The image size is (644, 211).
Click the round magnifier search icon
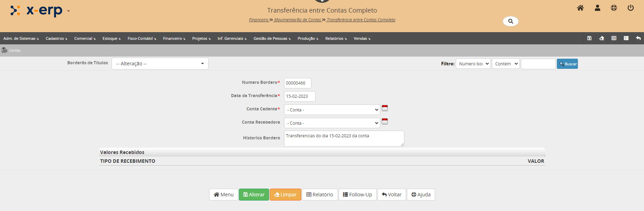click(511, 21)
